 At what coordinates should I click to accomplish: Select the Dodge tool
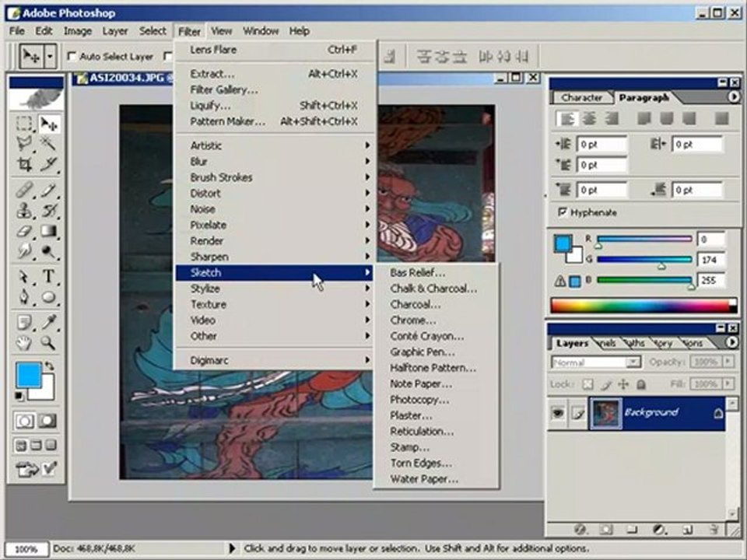pos(48,251)
